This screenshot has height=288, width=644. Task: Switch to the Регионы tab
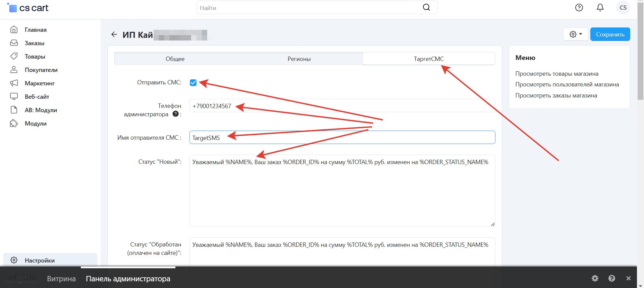299,59
